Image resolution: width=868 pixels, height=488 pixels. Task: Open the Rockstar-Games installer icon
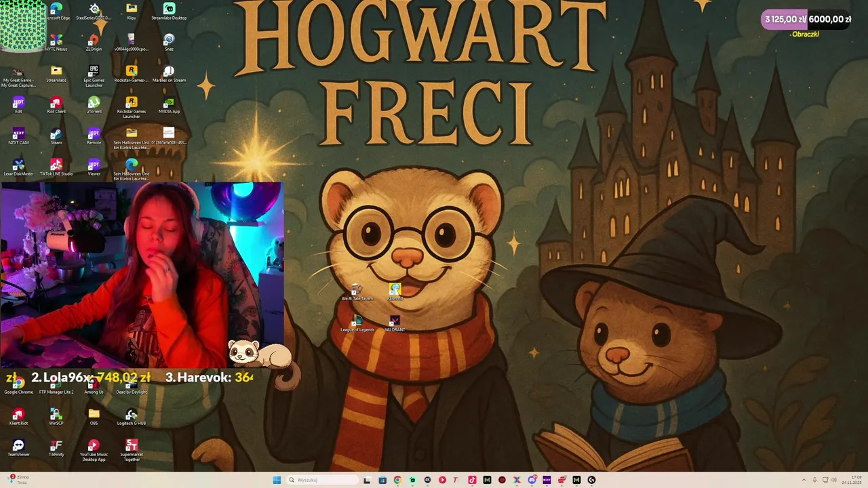[132, 74]
